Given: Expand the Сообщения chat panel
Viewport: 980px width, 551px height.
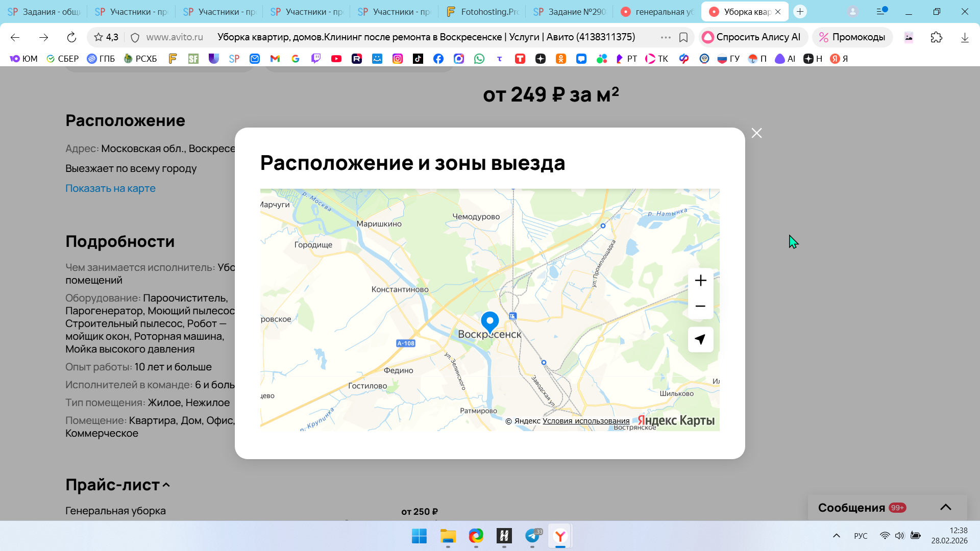Looking at the screenshot, I should point(945,507).
